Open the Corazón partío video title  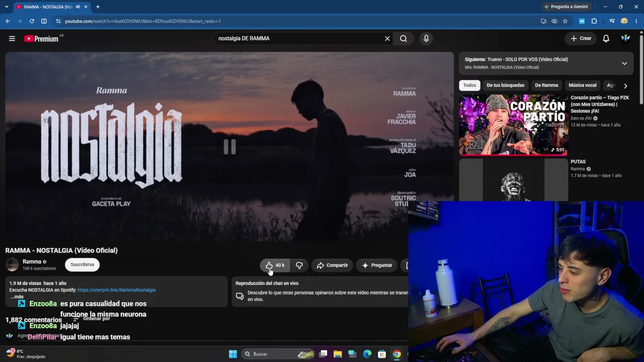(600, 104)
